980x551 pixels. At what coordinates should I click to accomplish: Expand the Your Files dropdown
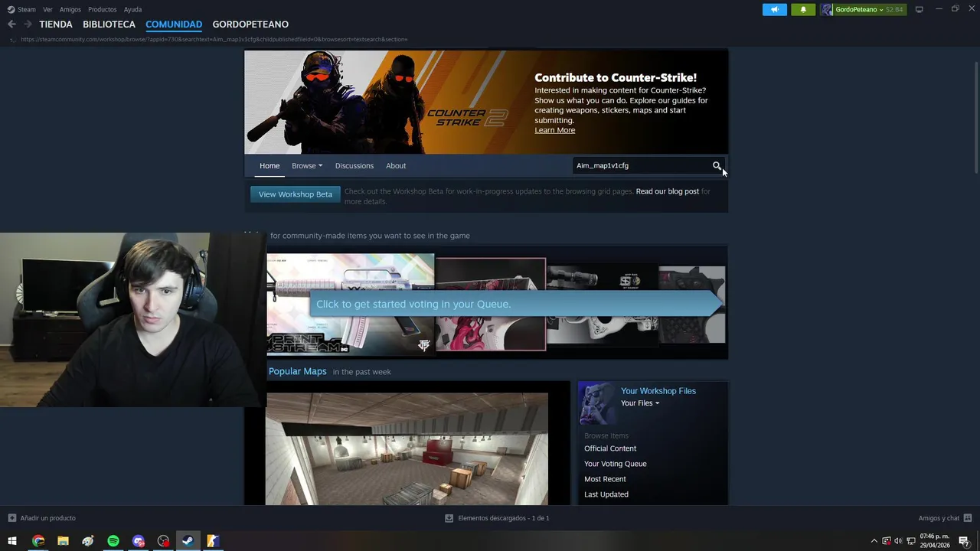coord(640,403)
